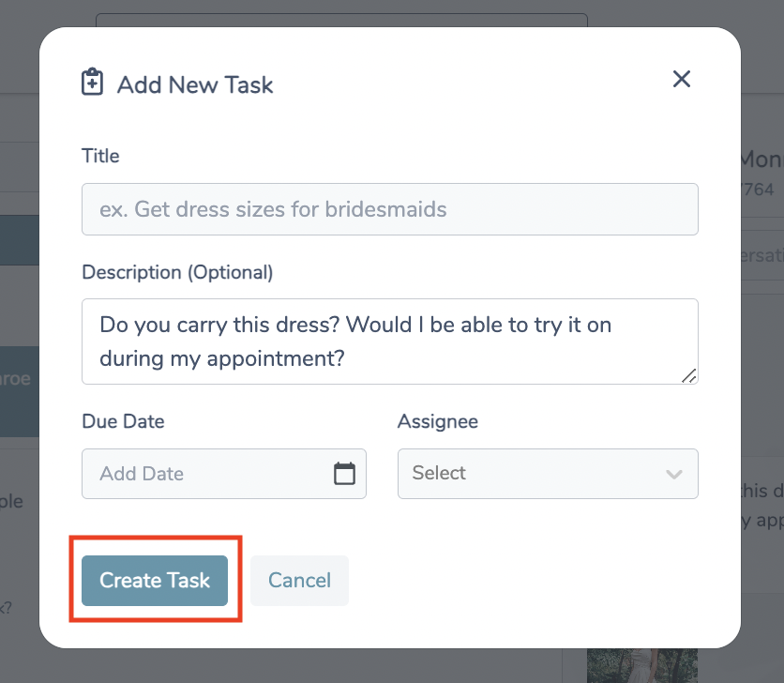This screenshot has height=683, width=784.
Task: Click the Description (Optional) label
Action: point(177,272)
